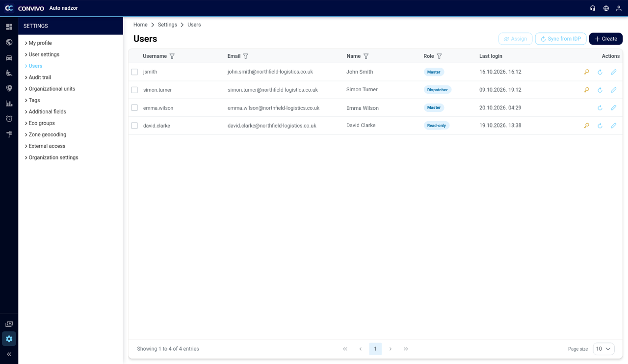Open support via headset icon
Image resolution: width=628 pixels, height=364 pixels.
[593, 8]
